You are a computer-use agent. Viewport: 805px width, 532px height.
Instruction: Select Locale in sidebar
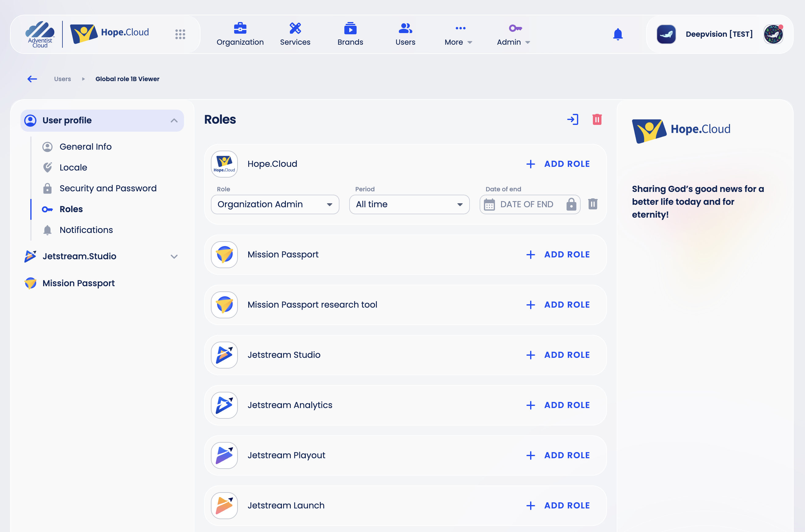coord(73,168)
